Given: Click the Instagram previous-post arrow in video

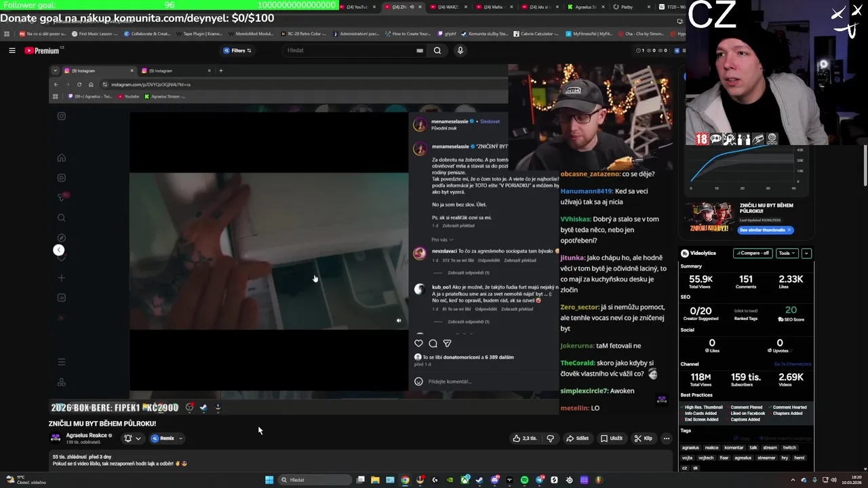Looking at the screenshot, I should (58, 250).
